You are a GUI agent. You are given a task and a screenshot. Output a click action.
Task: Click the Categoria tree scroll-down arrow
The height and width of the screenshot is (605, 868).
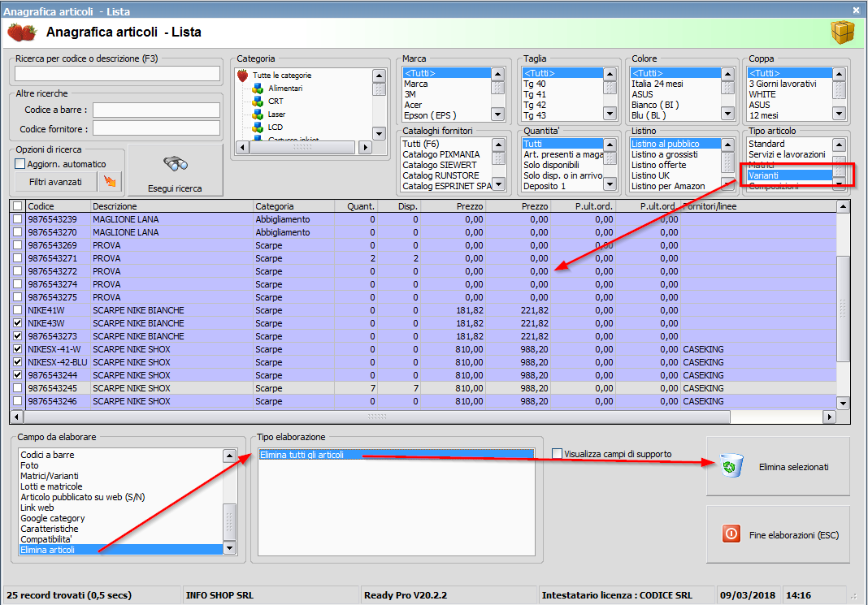click(379, 133)
